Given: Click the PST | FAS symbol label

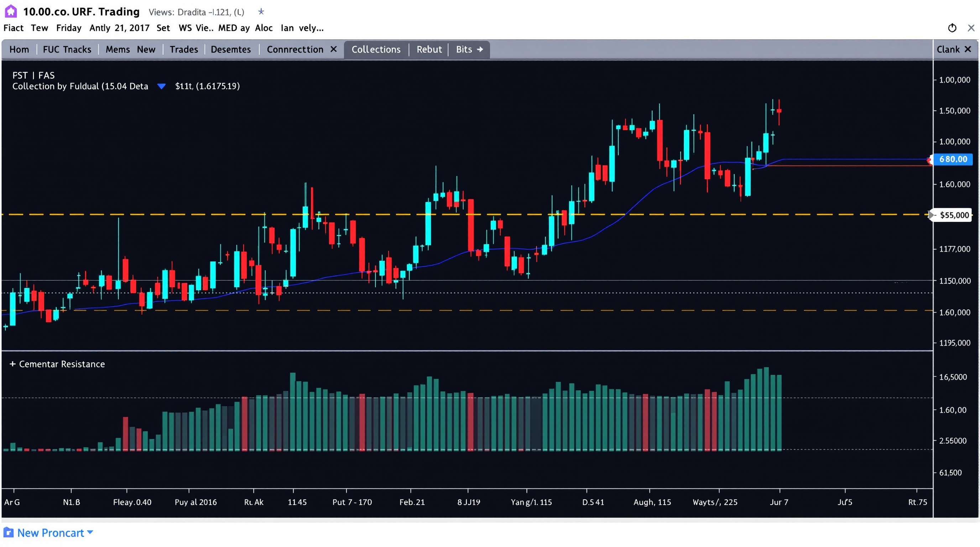Looking at the screenshot, I should coord(33,75).
